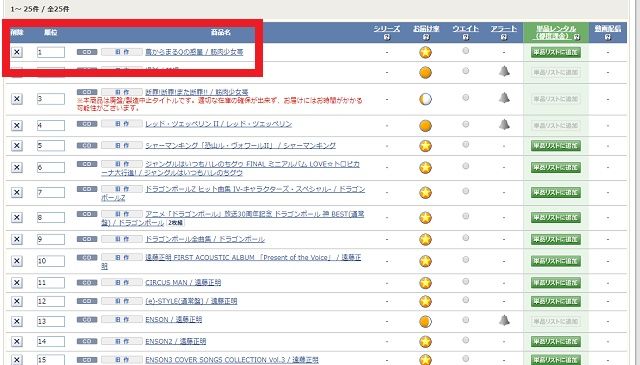640x365 pixels.
Task: Delete the item ranked 8
Action: tap(17, 217)
